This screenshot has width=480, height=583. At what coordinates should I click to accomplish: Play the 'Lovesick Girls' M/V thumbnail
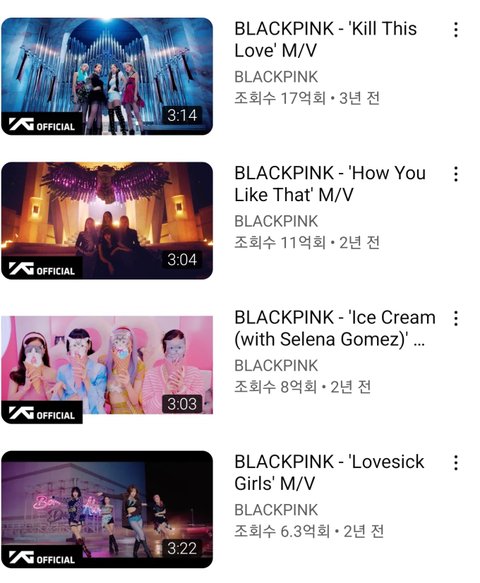tap(107, 509)
